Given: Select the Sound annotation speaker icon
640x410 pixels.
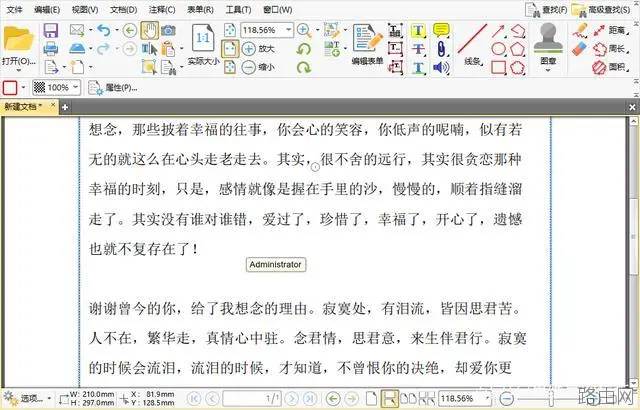Looking at the screenshot, I should point(441,67).
